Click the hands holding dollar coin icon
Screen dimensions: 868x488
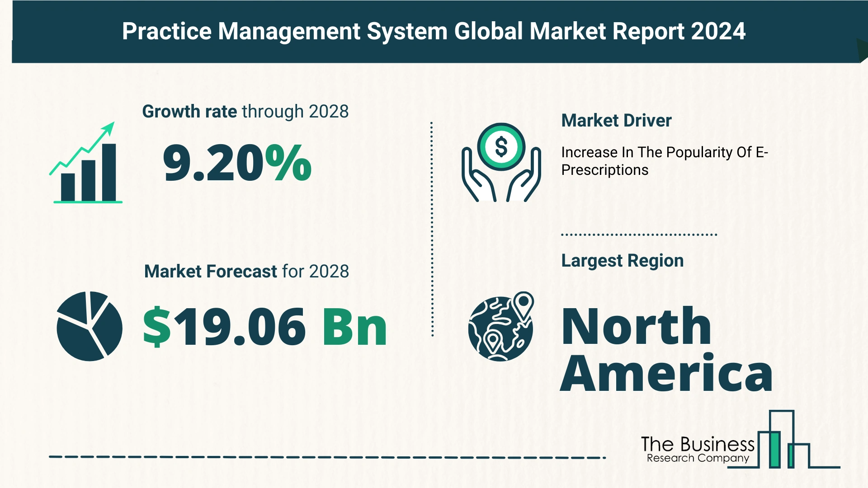(x=501, y=162)
